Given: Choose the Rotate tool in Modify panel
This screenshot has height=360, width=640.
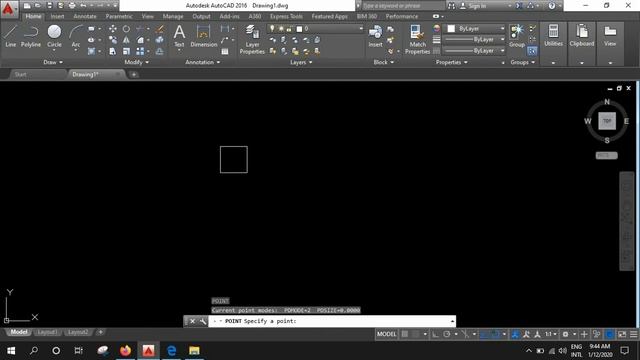Looking at the screenshot, I should 127,29.
